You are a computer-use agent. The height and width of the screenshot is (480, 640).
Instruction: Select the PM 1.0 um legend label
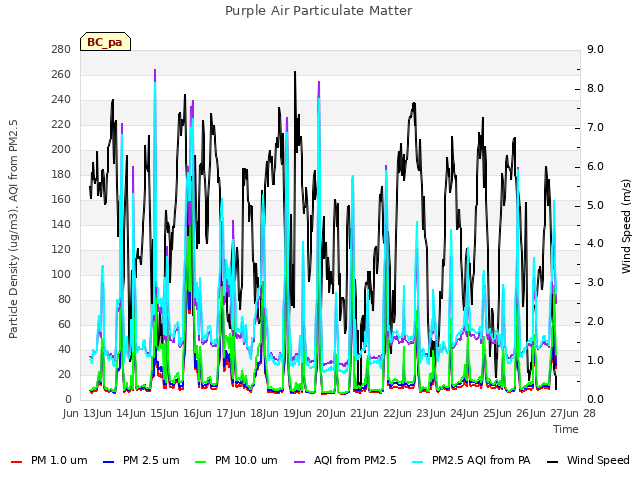tap(59, 460)
